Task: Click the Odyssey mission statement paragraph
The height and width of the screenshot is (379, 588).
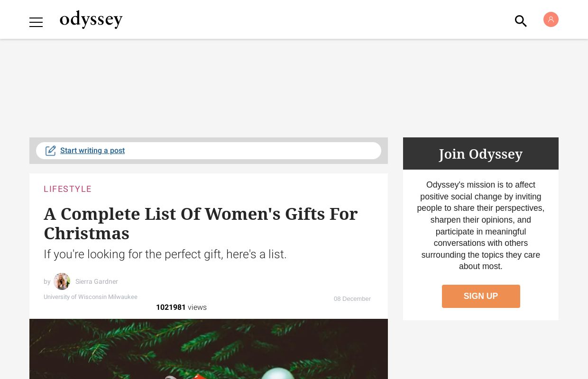Action: [480, 226]
